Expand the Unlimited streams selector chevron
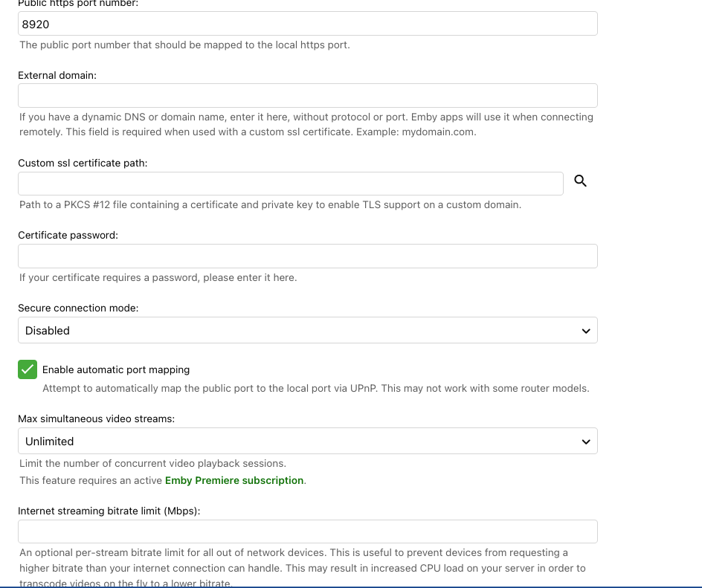This screenshot has width=702, height=588. (585, 441)
